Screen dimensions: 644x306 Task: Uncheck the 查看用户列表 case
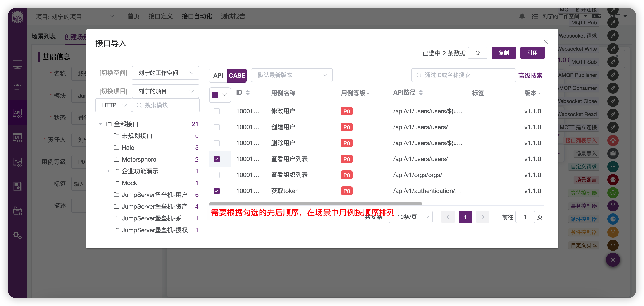[x=217, y=159]
